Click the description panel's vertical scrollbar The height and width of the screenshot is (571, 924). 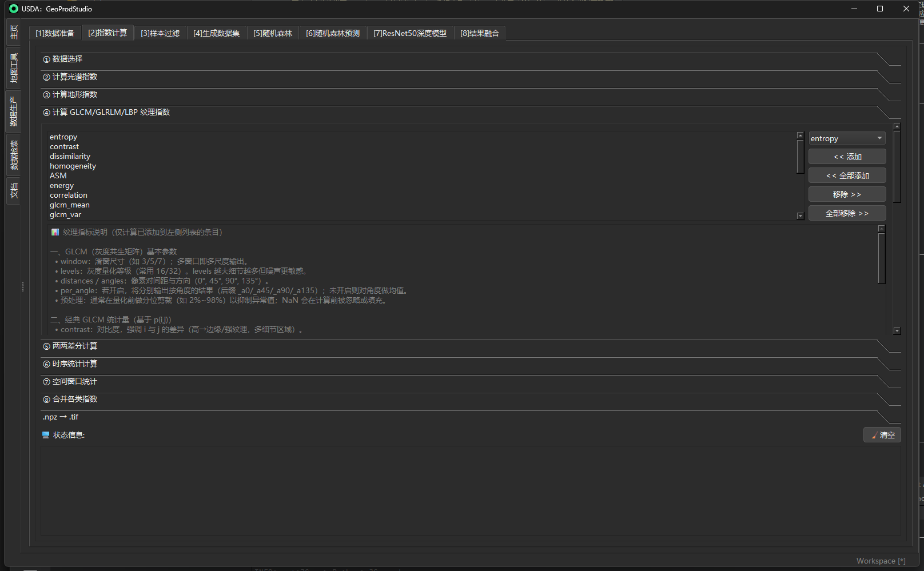[x=881, y=257]
